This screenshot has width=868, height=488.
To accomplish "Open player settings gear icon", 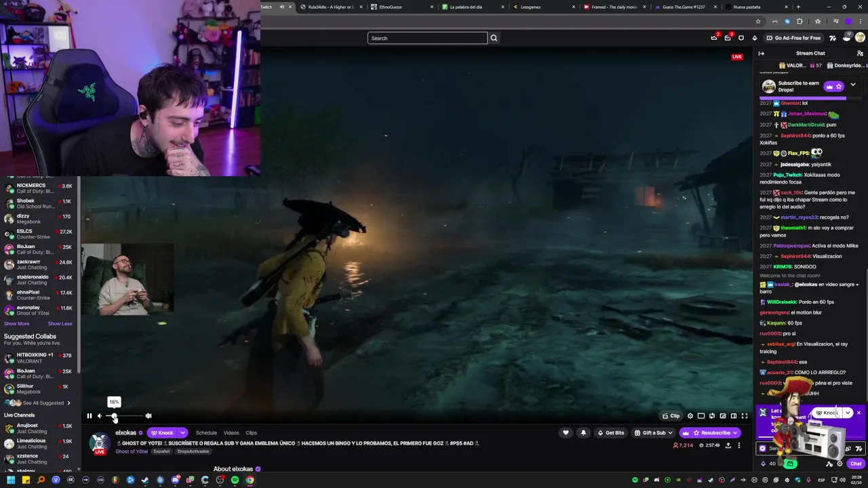I will click(x=690, y=416).
